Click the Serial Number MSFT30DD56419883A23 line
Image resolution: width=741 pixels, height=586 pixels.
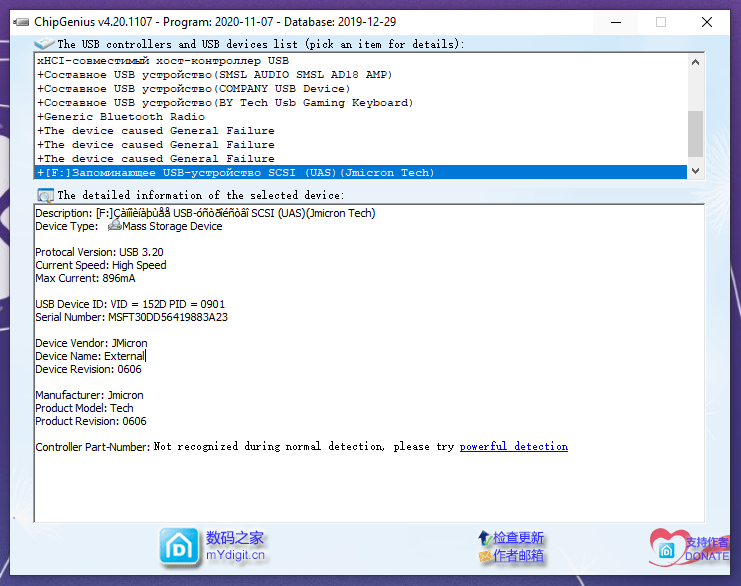point(131,317)
